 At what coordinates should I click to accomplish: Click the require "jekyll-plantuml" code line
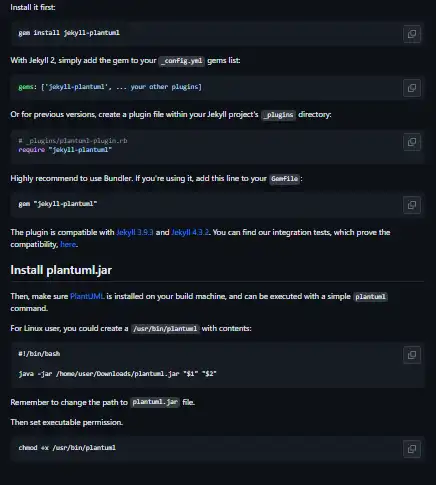tap(65, 150)
